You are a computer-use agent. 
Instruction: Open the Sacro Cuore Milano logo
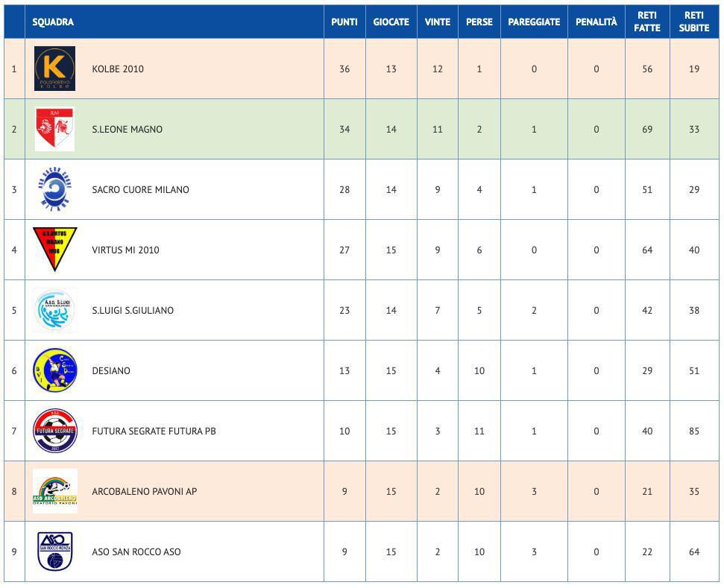(54, 189)
